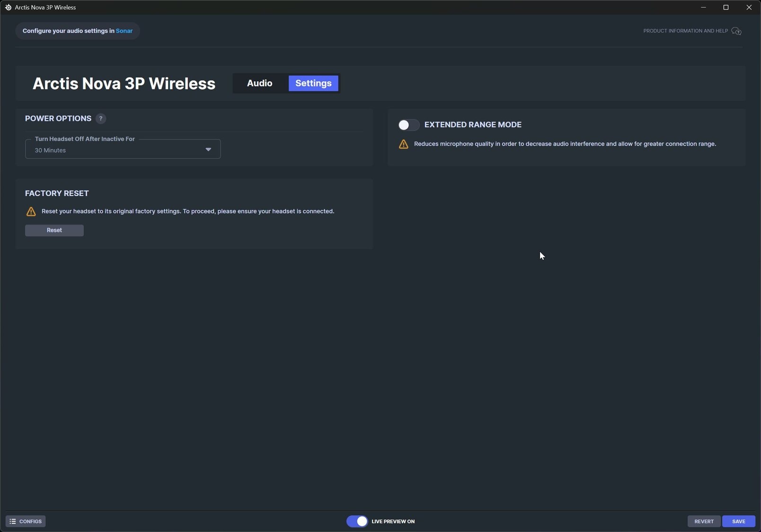Click the Product Information and Help chat icon

click(736, 31)
